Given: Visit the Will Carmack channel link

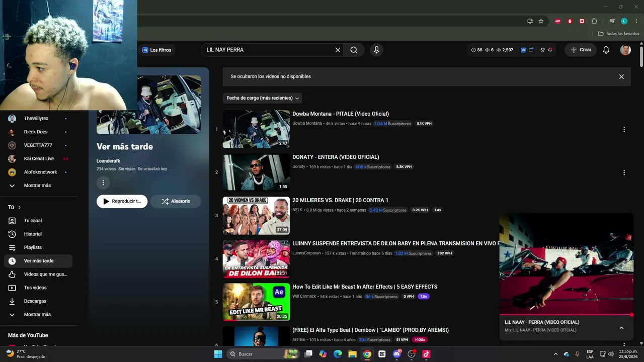Looking at the screenshot, I should 304,297.
